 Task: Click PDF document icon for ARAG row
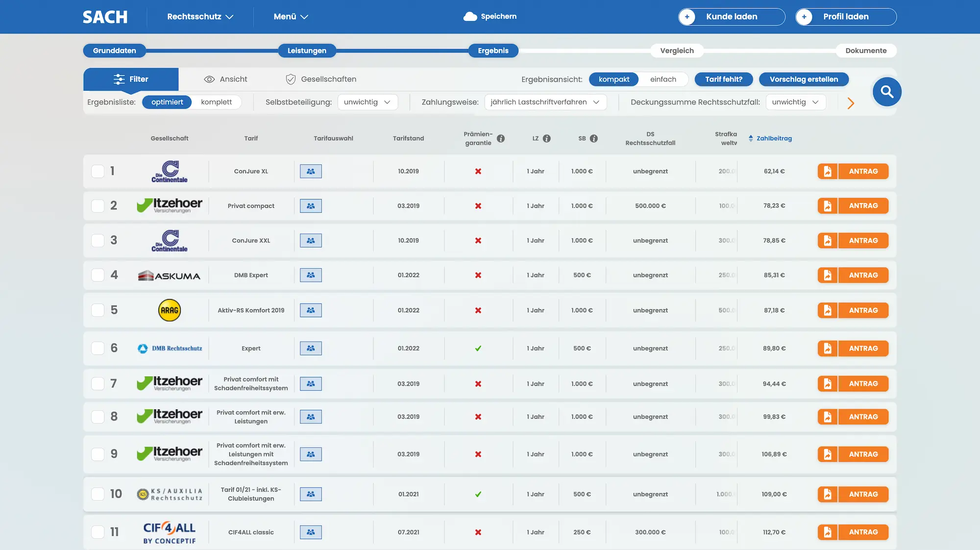coord(828,310)
